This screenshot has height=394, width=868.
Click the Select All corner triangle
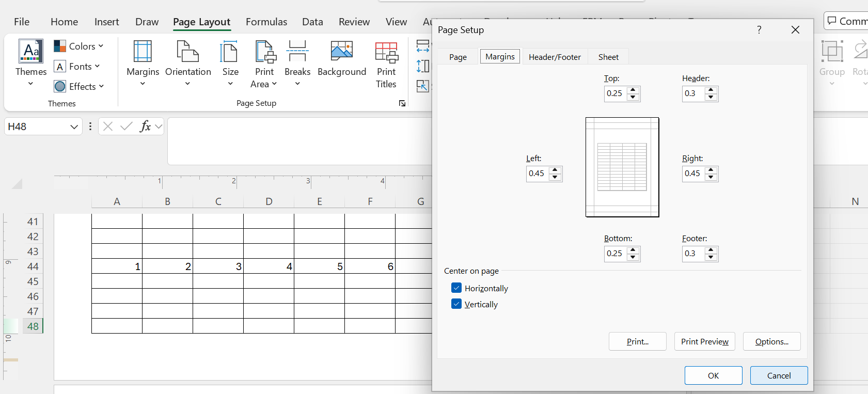[17, 184]
